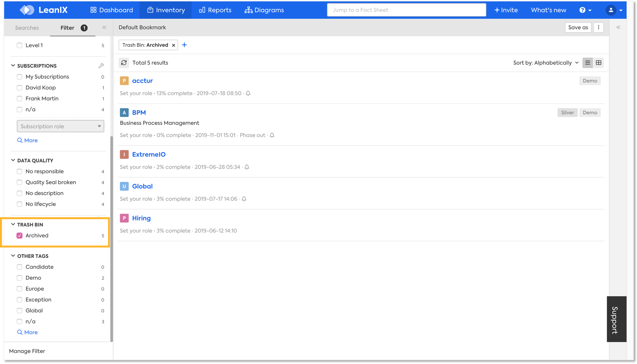
Task: Open the Hiring fact sheet
Action: [141, 218]
